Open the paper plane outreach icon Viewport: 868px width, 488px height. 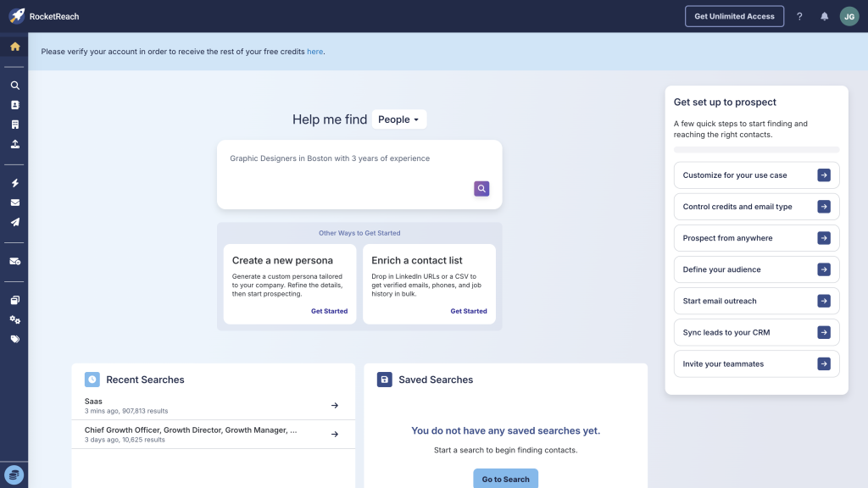[15, 222]
